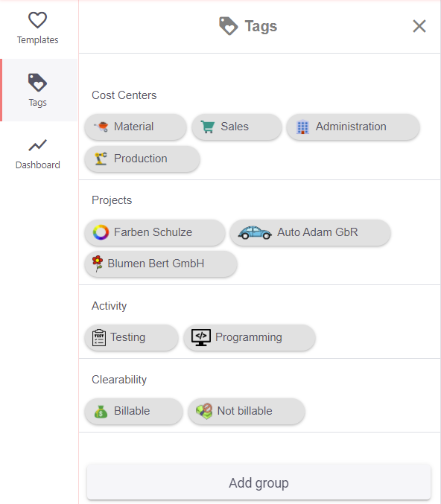This screenshot has width=441, height=504.
Task: Click the Not billable tag
Action: click(247, 411)
